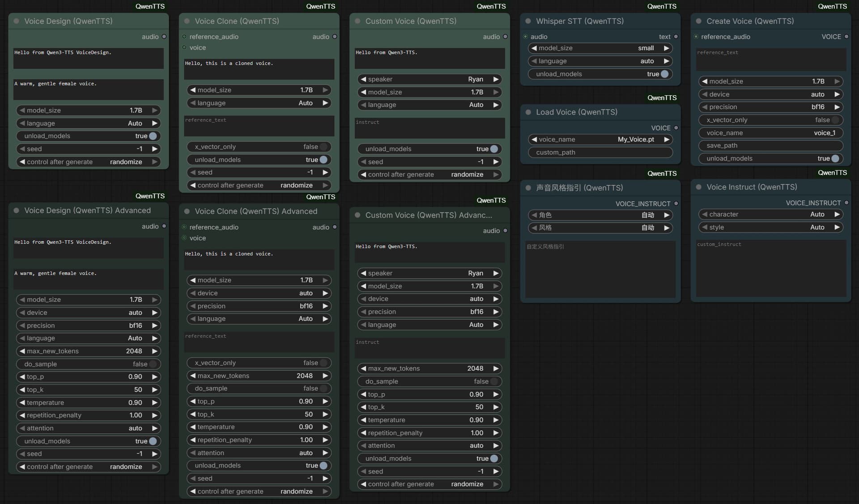
Task: Open speaker dropdown in Custom Voice basic node
Action: pyautogui.click(x=429, y=79)
